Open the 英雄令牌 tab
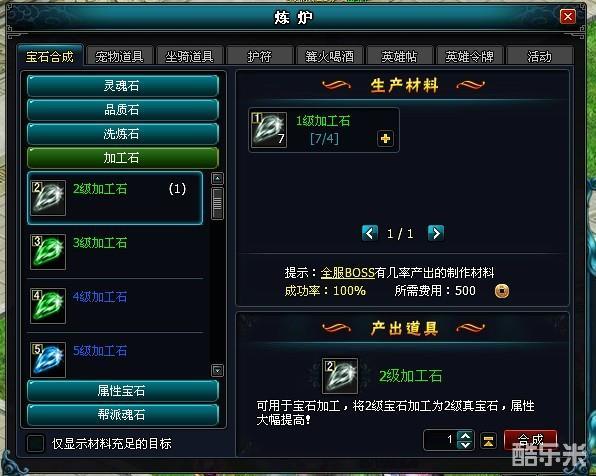 coord(469,56)
